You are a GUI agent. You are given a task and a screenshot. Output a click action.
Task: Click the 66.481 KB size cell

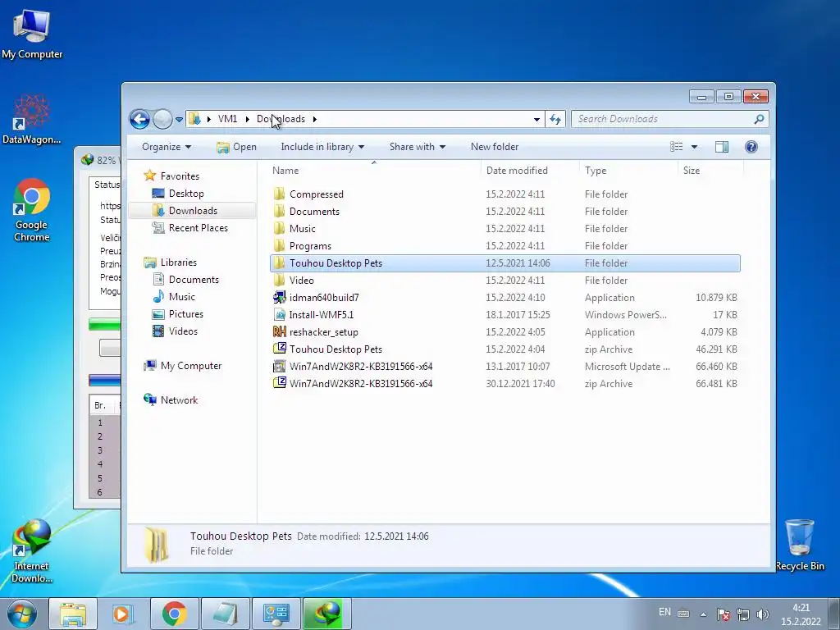716,384
